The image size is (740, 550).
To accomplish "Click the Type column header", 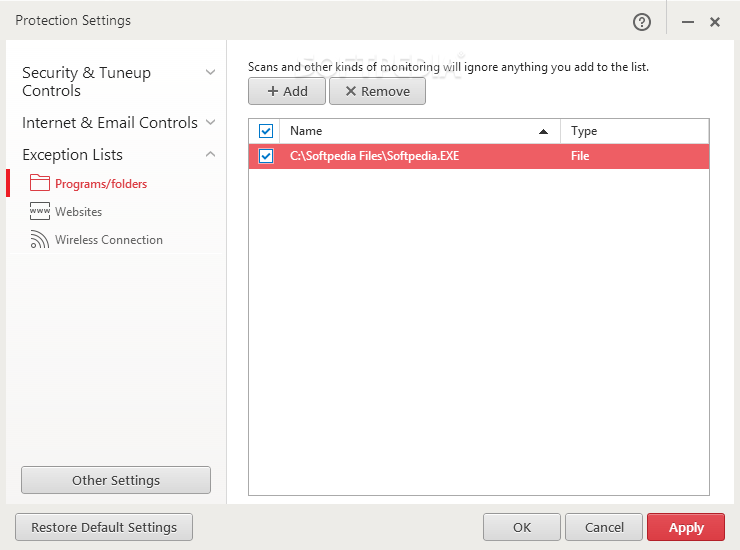I will click(x=635, y=131).
